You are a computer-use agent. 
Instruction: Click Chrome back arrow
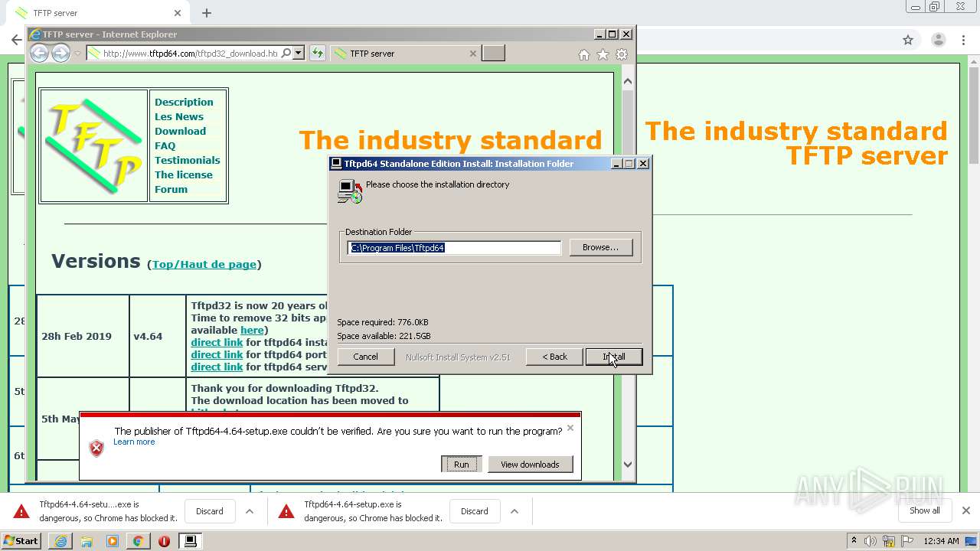15,40
